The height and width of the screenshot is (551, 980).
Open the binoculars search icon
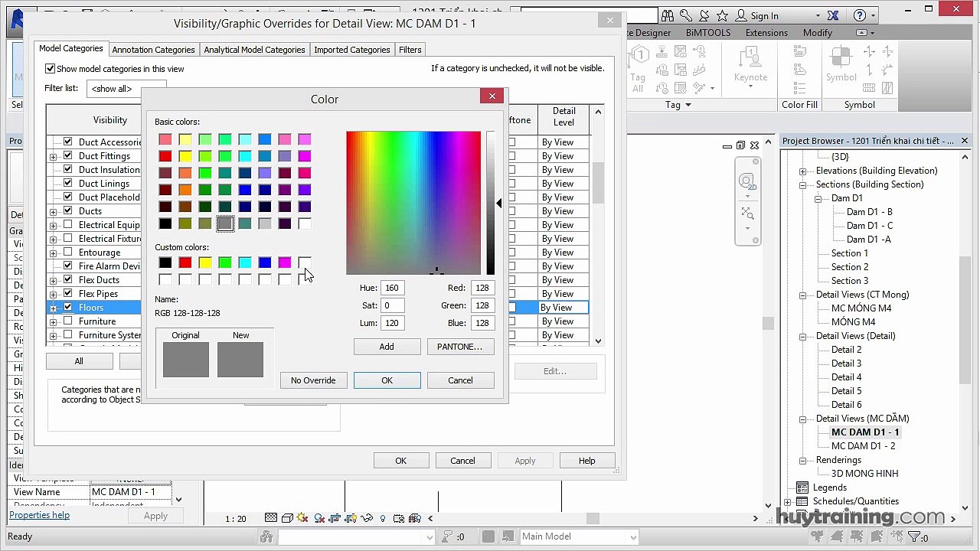[x=668, y=15]
